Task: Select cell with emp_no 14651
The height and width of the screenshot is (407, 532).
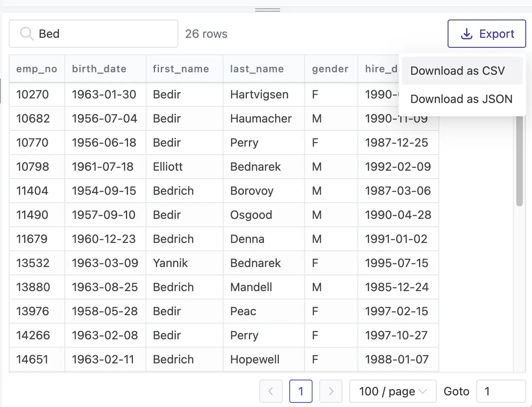Action: pyautogui.click(x=37, y=359)
